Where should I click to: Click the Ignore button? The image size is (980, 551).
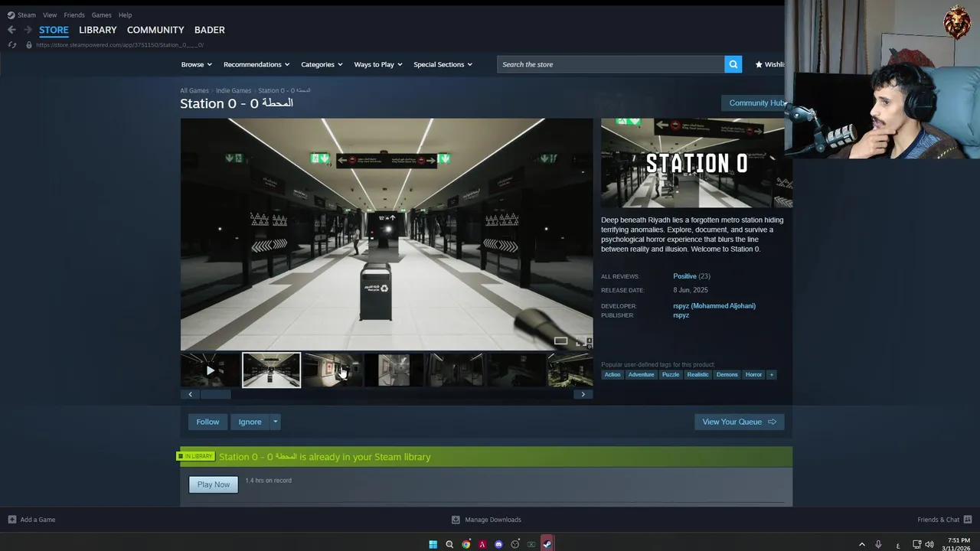(250, 422)
